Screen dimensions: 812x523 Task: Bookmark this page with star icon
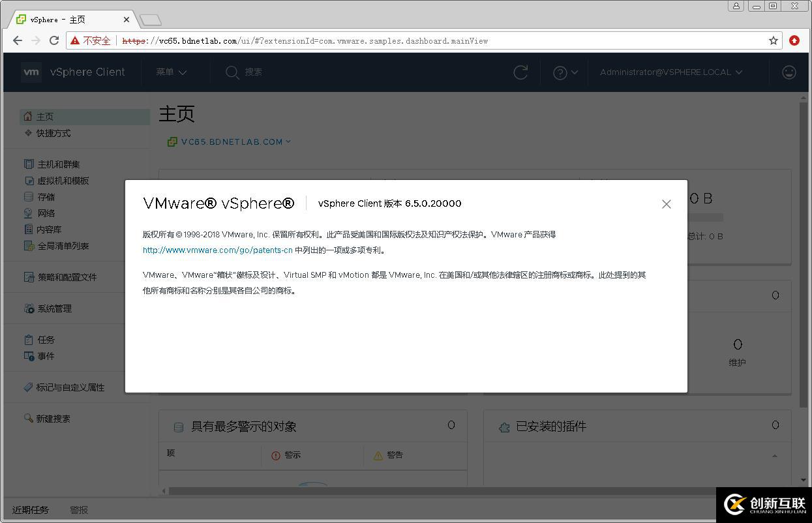[x=774, y=40]
